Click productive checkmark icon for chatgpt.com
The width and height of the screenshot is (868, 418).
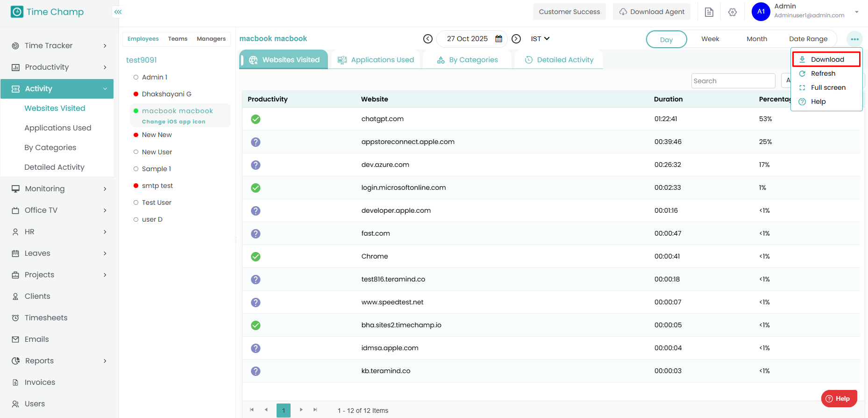256,119
